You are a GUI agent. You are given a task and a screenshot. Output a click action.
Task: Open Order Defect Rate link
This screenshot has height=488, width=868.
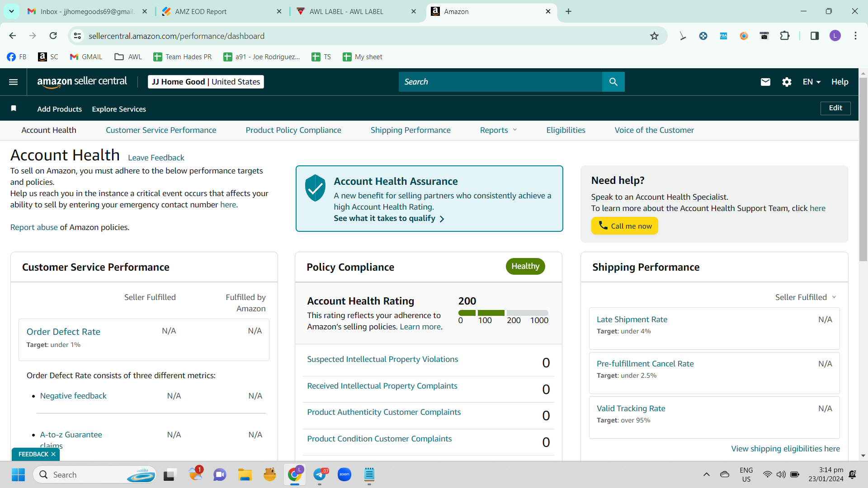click(63, 332)
